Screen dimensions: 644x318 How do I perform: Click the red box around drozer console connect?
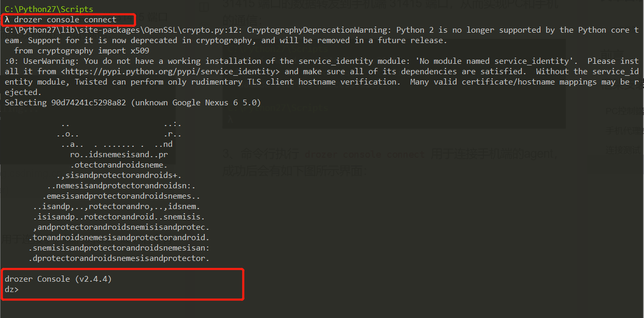(x=69, y=19)
